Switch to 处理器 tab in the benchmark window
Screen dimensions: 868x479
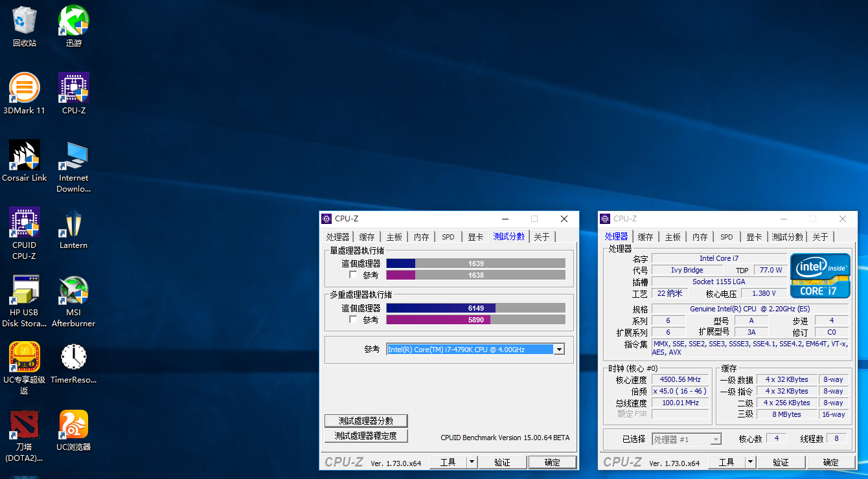337,237
